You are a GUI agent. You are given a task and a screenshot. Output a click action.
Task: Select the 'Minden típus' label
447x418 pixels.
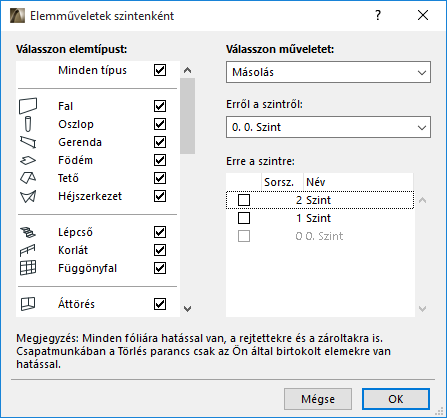click(92, 70)
